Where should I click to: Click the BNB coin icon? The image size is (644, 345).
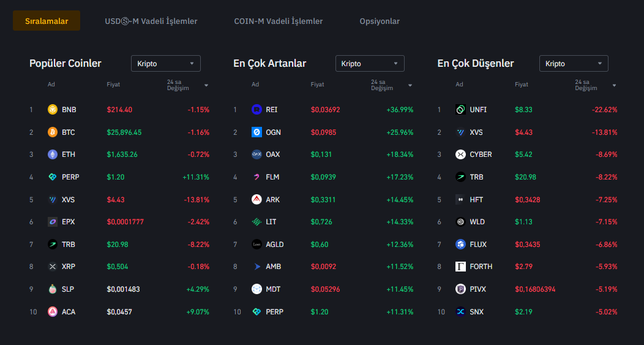53,110
